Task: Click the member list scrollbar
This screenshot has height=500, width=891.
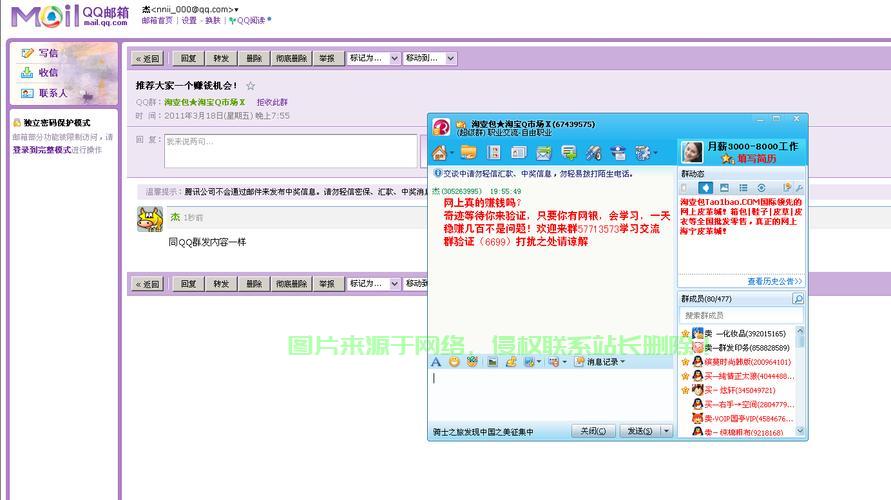Action: [800, 381]
